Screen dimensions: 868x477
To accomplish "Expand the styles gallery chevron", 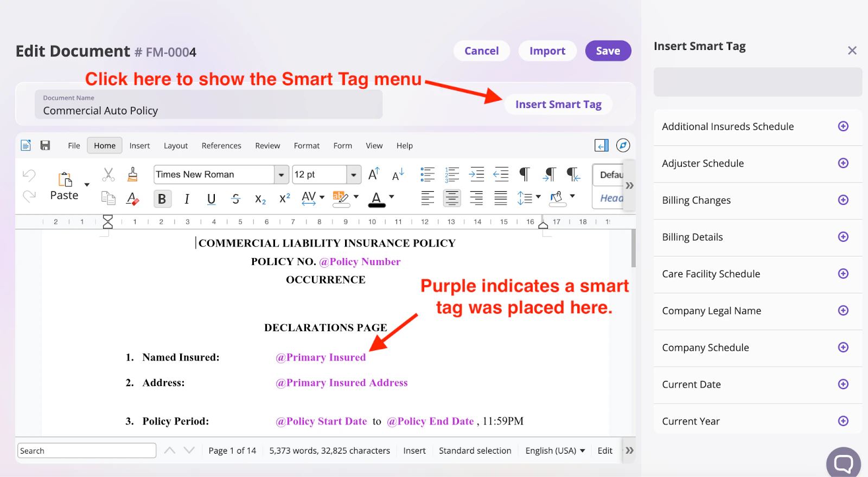I will [629, 186].
